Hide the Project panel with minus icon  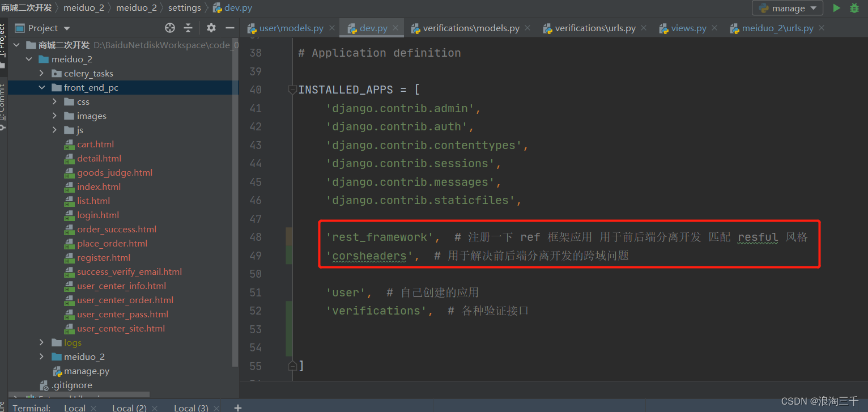pyautogui.click(x=229, y=28)
